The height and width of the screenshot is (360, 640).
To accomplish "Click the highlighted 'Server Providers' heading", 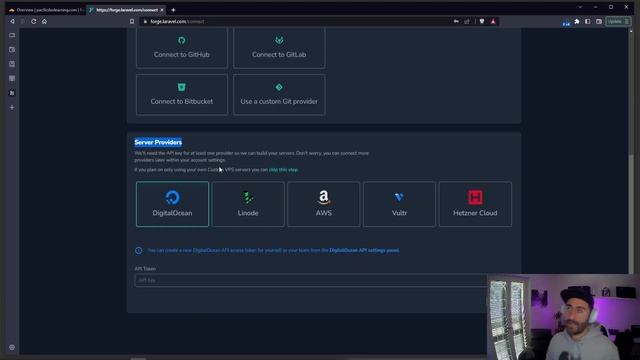I will [x=158, y=142].
